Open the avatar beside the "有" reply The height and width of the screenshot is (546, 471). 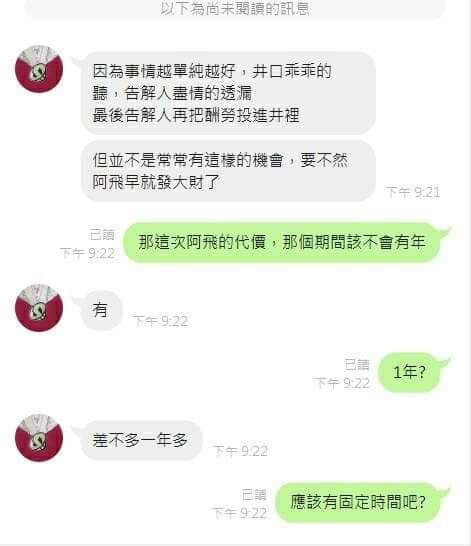tap(39, 308)
